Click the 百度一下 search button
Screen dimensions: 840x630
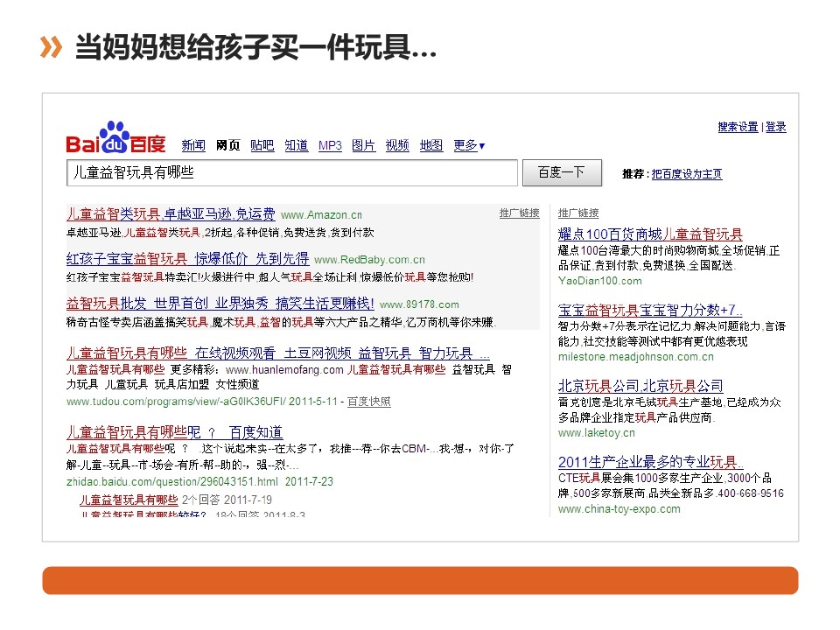click(x=562, y=172)
